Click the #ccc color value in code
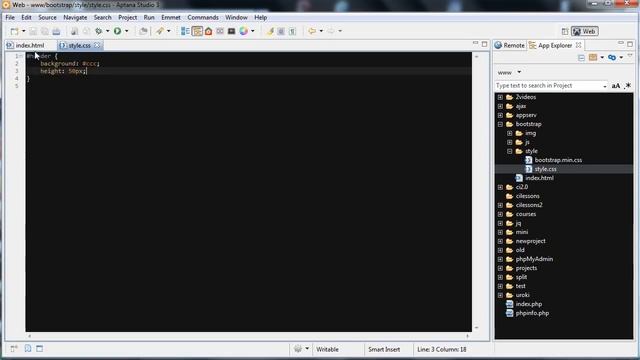 click(x=89, y=64)
